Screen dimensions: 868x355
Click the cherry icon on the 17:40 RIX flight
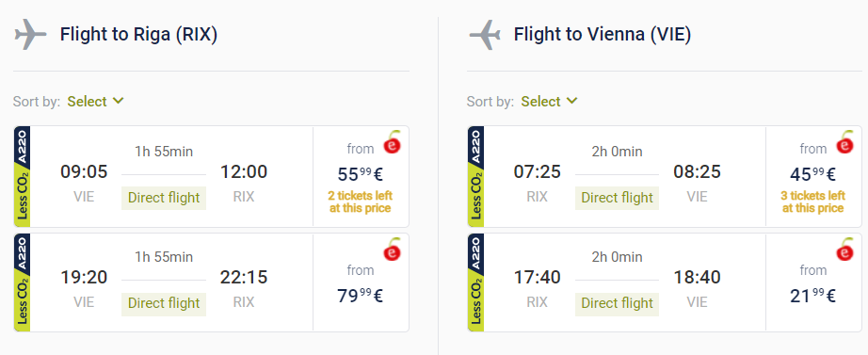tap(845, 250)
